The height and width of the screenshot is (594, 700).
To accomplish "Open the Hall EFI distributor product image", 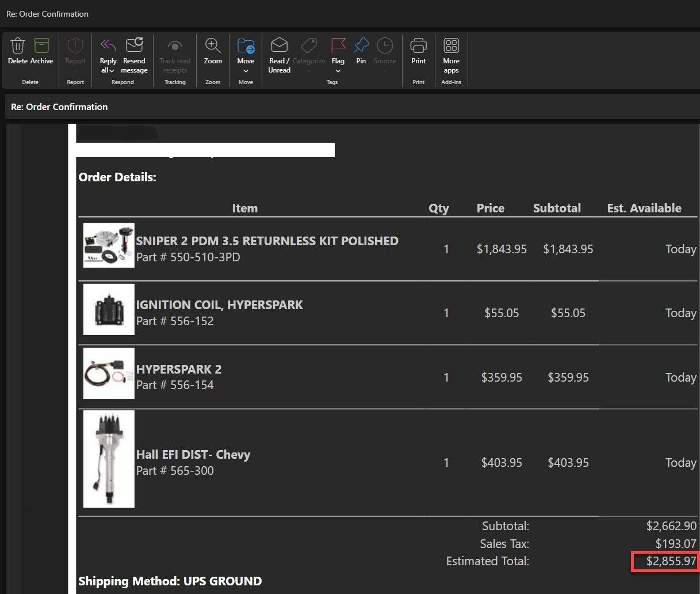I will (109, 459).
